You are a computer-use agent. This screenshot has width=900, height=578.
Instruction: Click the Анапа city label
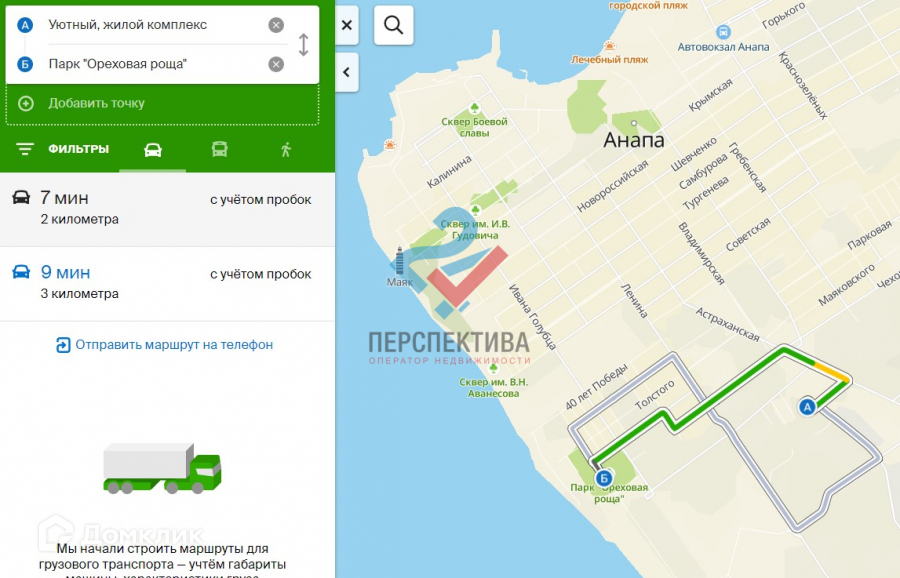pyautogui.click(x=634, y=140)
